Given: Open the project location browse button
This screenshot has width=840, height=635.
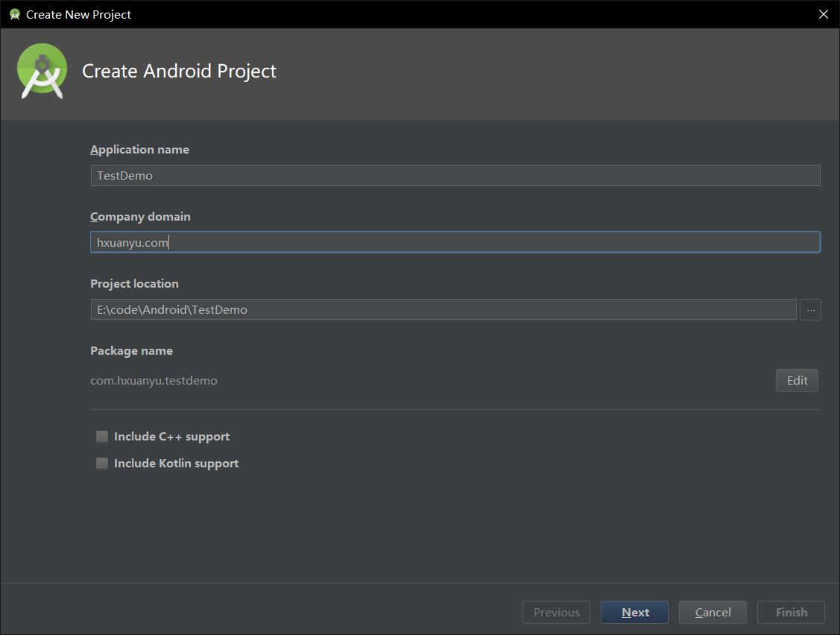Looking at the screenshot, I should [810, 310].
